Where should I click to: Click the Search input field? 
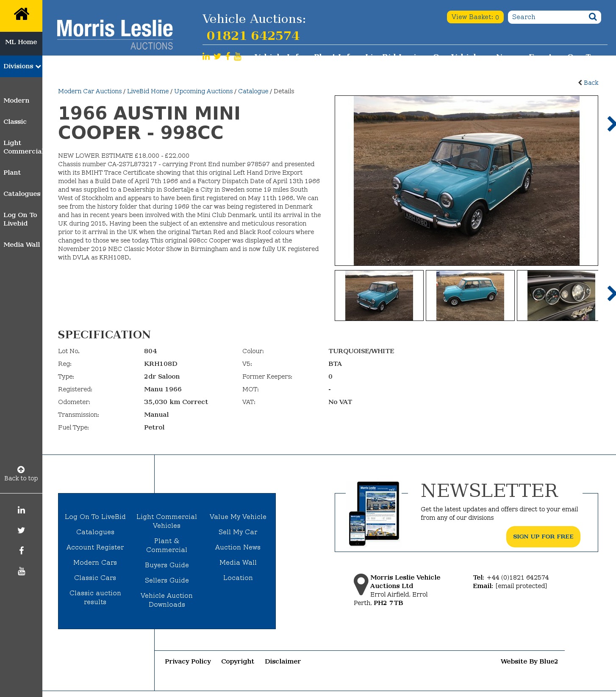tap(547, 17)
